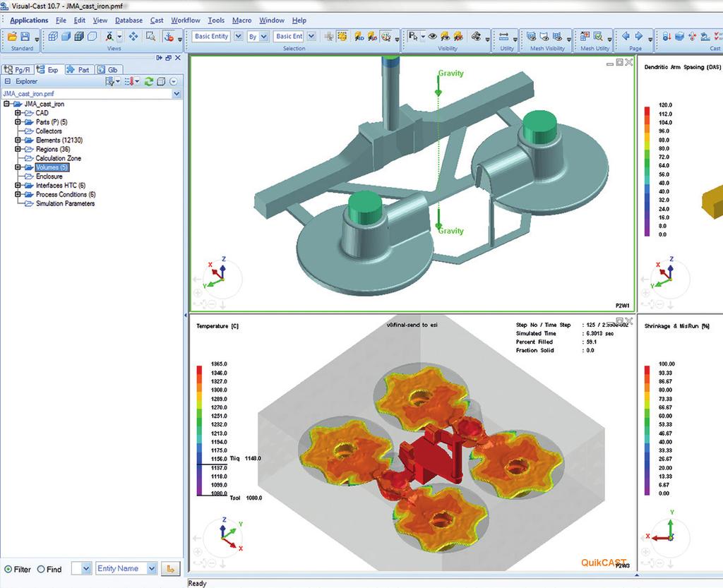Expand the Parts (P) (5) tree node
This screenshot has height=588, width=723.
(x=18, y=122)
